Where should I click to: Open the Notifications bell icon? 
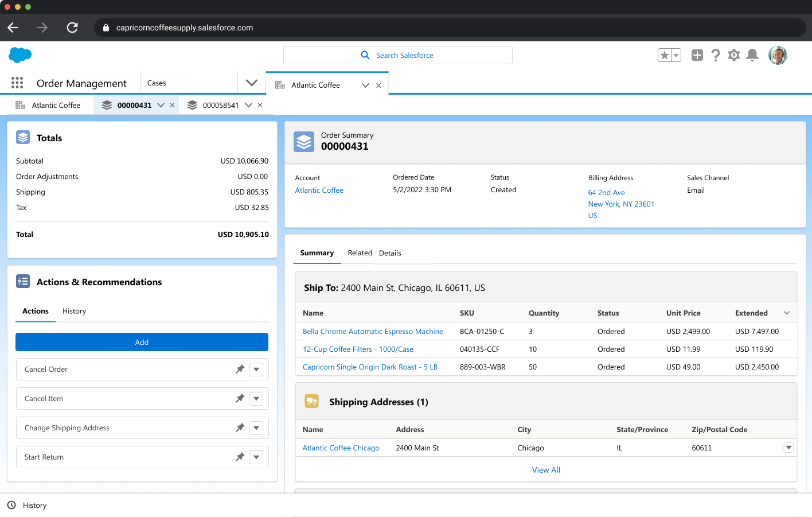pyautogui.click(x=752, y=55)
